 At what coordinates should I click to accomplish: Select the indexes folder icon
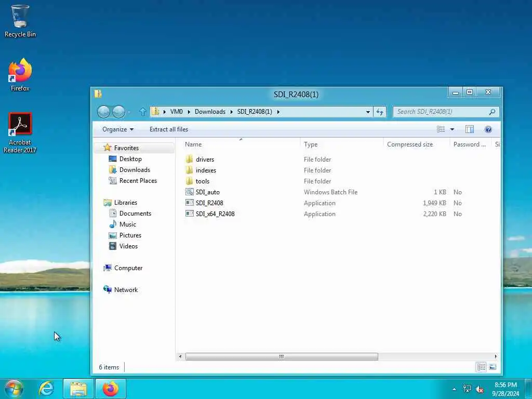189,170
